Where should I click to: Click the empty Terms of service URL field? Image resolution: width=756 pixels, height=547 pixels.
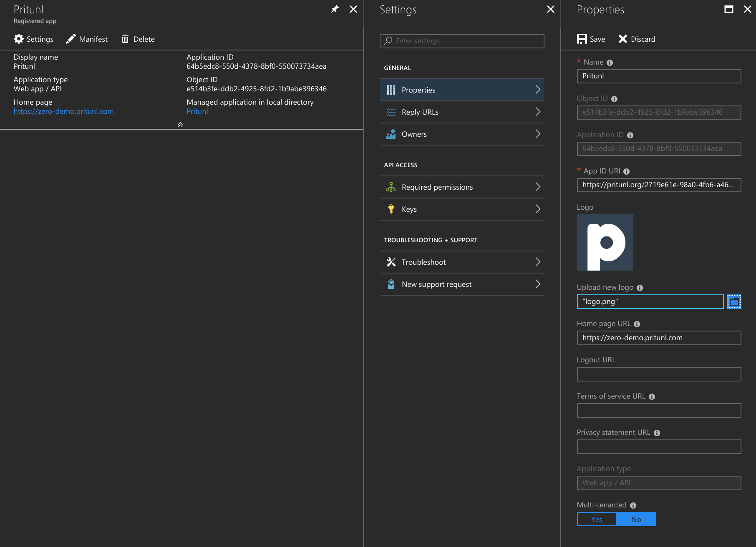pyautogui.click(x=659, y=410)
